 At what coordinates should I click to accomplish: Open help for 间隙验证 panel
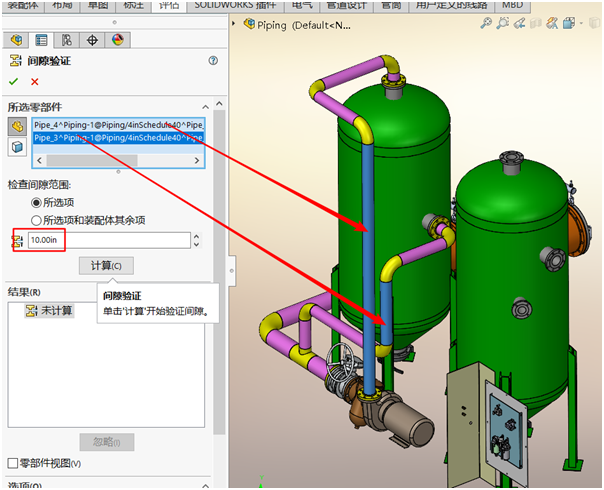[x=212, y=61]
